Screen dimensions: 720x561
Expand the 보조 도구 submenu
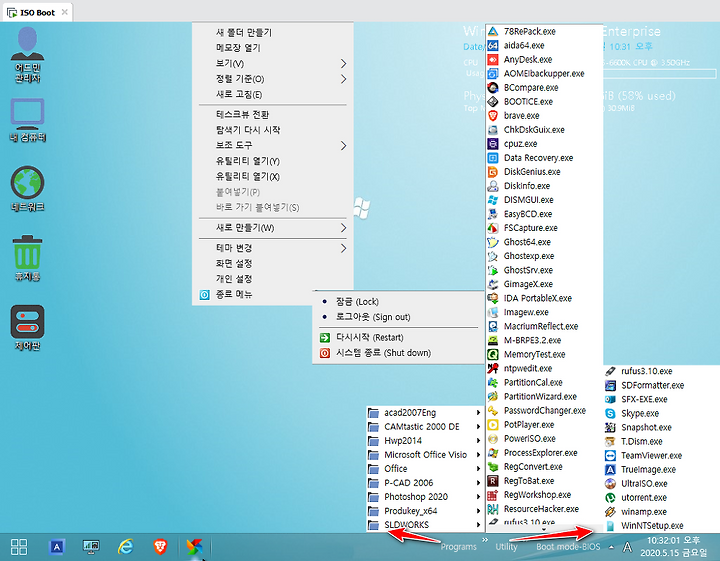(273, 146)
